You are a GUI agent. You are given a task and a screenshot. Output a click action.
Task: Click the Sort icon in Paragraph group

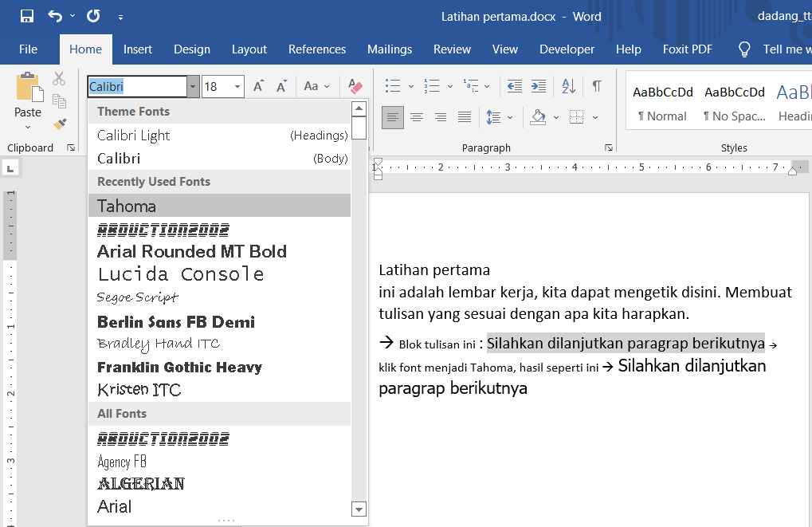(x=567, y=85)
